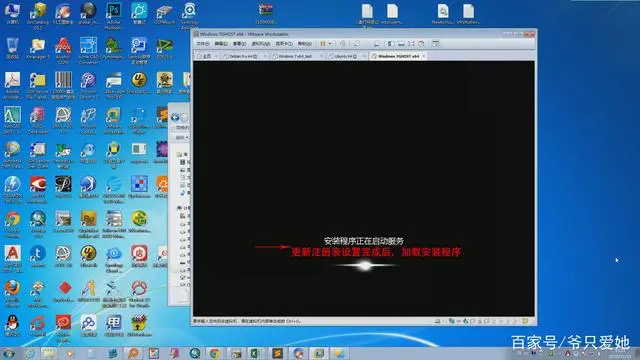This screenshot has width=640, height=360.
Task: Click the first white file icon on desktop
Action: [x=367, y=14]
